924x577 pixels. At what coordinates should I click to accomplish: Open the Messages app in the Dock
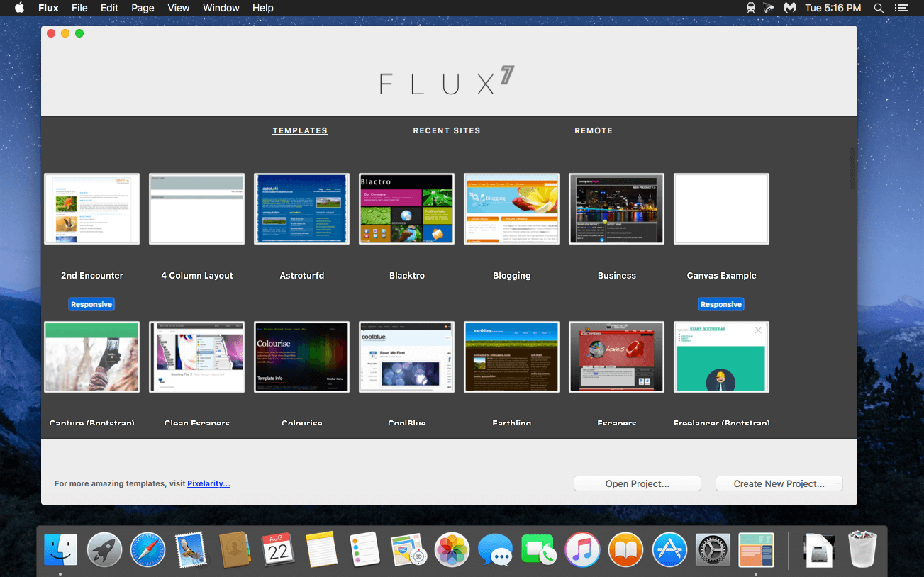pyautogui.click(x=496, y=550)
